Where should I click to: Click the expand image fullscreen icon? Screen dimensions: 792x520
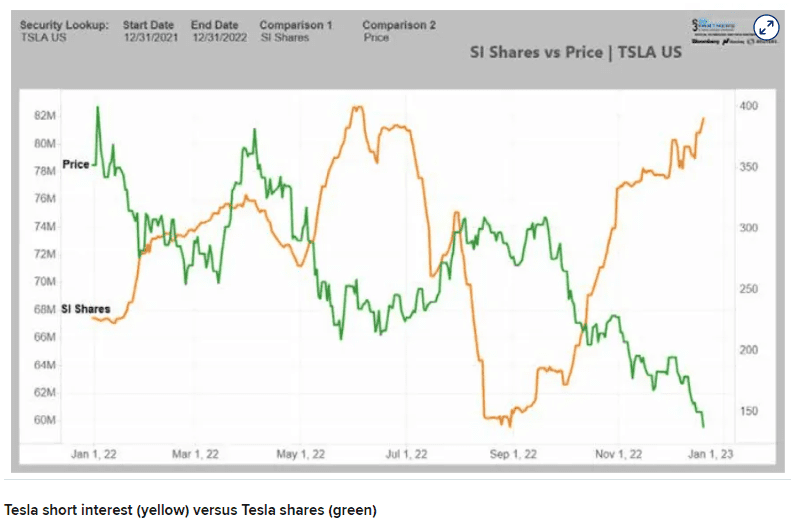coord(766,26)
